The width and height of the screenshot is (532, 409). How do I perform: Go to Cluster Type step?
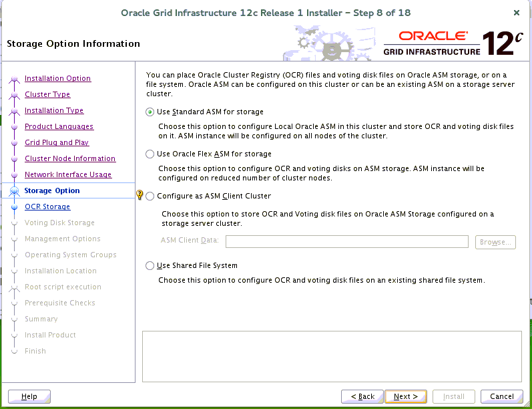47,94
